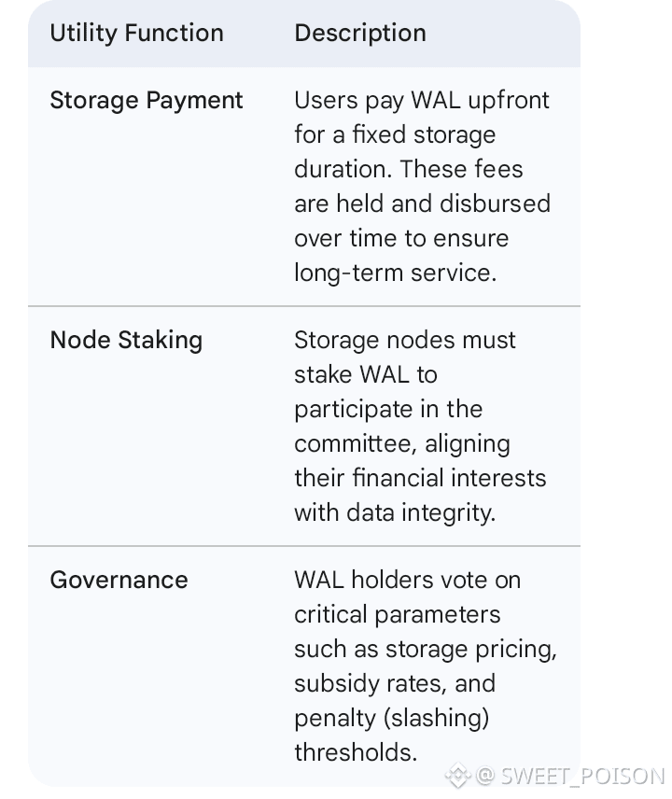Click the text "Users pay WAL upfront"
Viewport: 672px width, 799px height.
point(422,101)
